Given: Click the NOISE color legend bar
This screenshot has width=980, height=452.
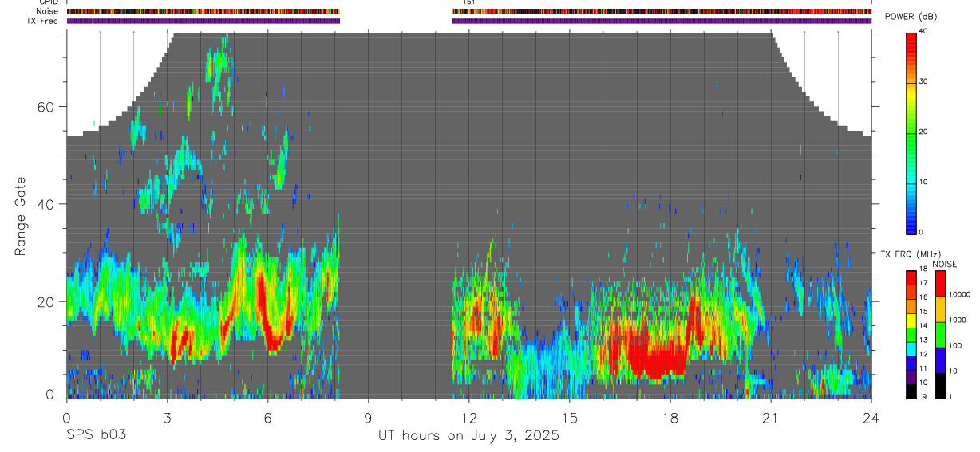Looking at the screenshot, I should click(x=940, y=335).
